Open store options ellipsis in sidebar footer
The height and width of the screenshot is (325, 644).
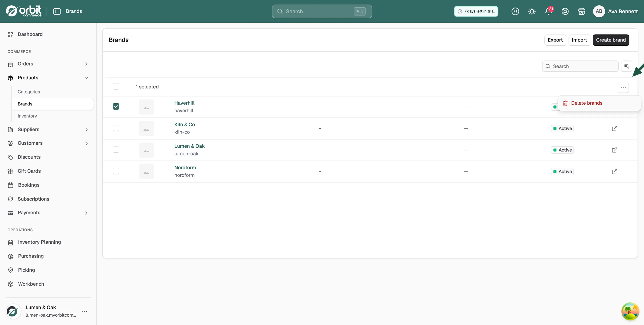pos(85,311)
